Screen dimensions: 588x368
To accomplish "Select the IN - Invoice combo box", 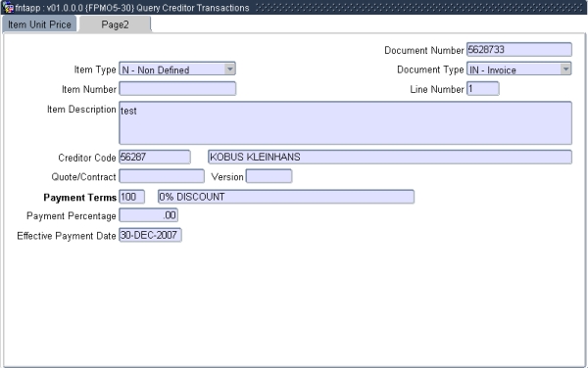I will tap(519, 69).
